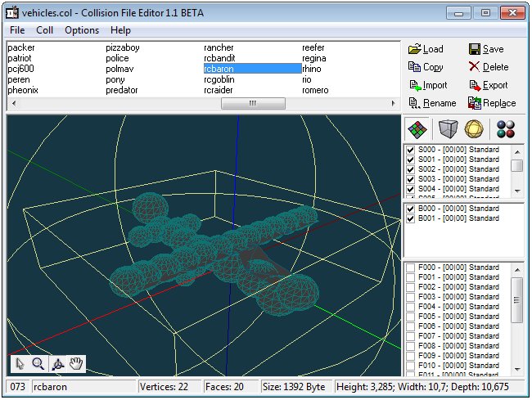This screenshot has height=400, width=532.
Task: Uncheck sphere S003 checkbox
Action: click(411, 179)
